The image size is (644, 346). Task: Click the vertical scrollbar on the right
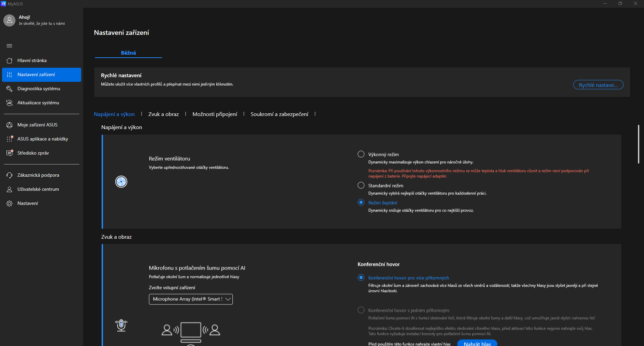(x=638, y=144)
